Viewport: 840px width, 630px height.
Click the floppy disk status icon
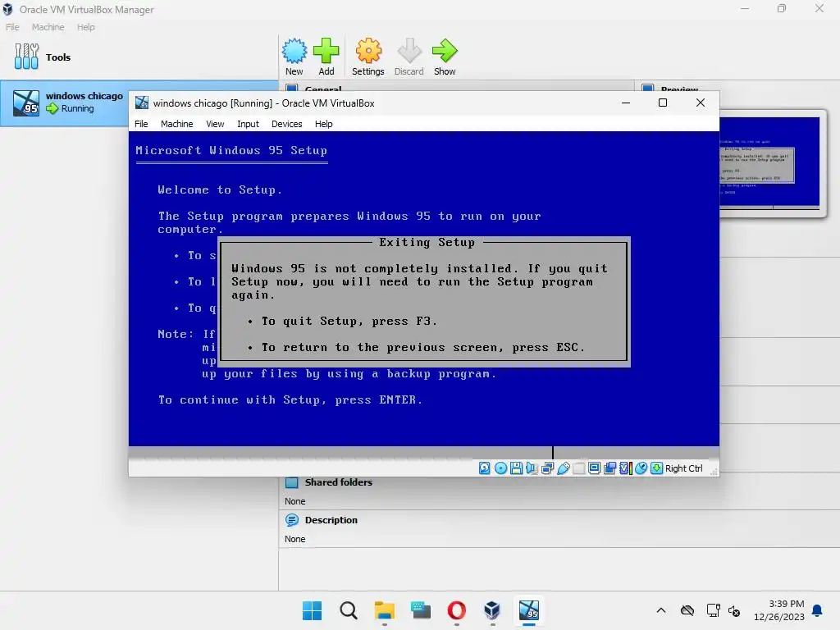pos(516,468)
